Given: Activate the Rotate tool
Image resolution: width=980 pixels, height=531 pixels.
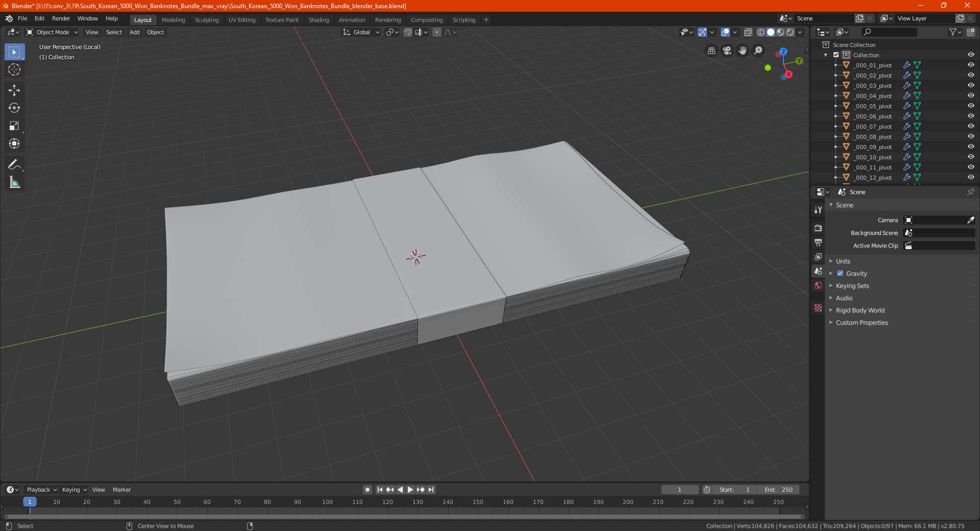Looking at the screenshot, I should [x=14, y=108].
